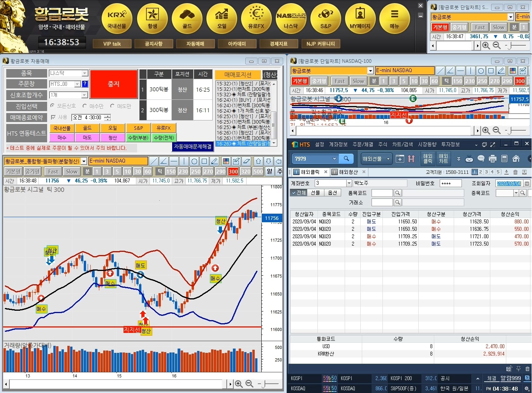Open the calendar picker beside 조회일자 date
This screenshot has width=532, height=393.
click(527, 183)
